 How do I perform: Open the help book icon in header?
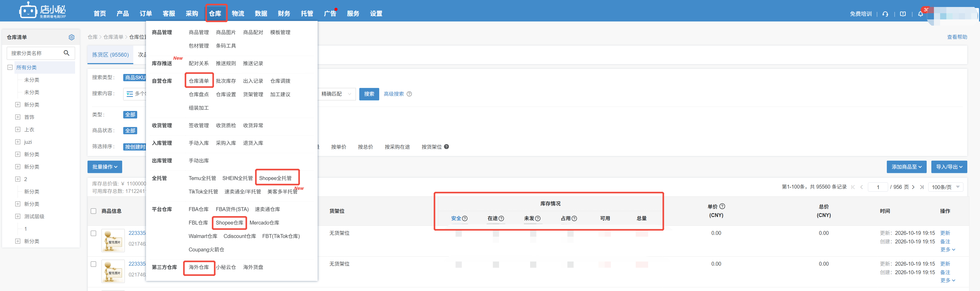(x=903, y=14)
